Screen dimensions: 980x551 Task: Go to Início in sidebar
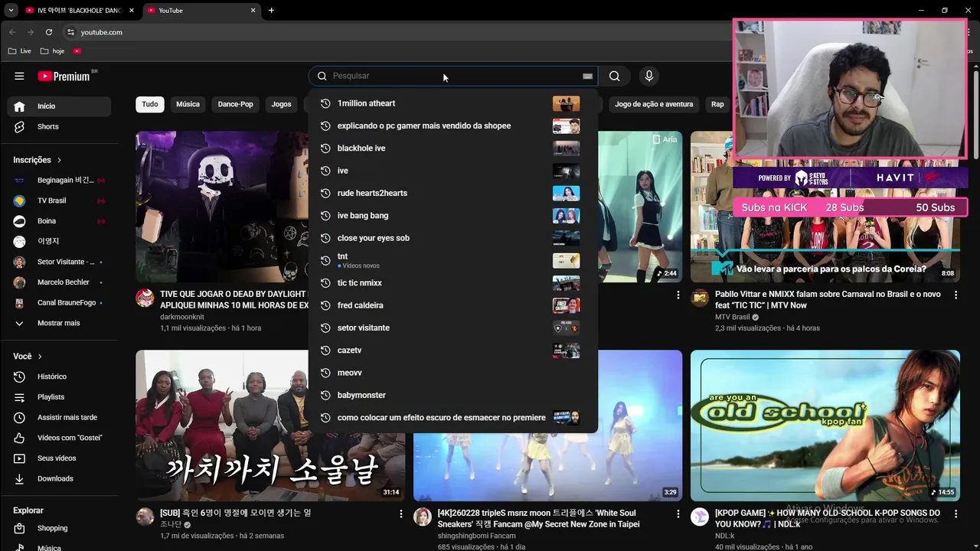click(x=59, y=106)
